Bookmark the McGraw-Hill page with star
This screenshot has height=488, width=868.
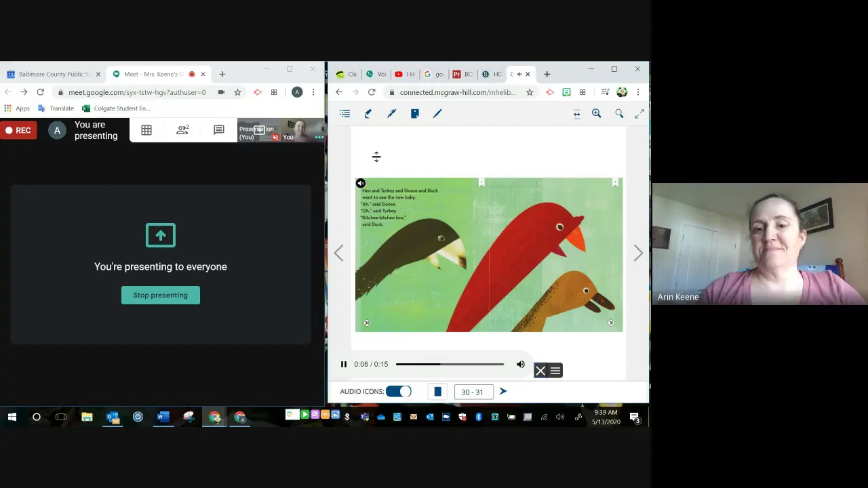[530, 92]
